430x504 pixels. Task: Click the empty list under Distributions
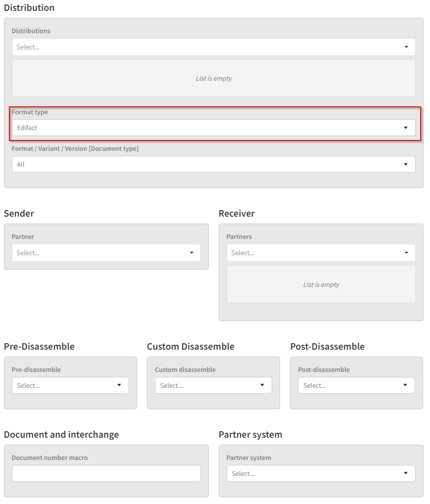point(213,78)
